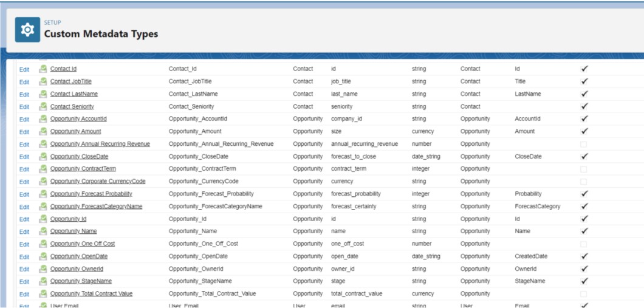
Task: Select the Probability mapping value
Action: click(528, 194)
